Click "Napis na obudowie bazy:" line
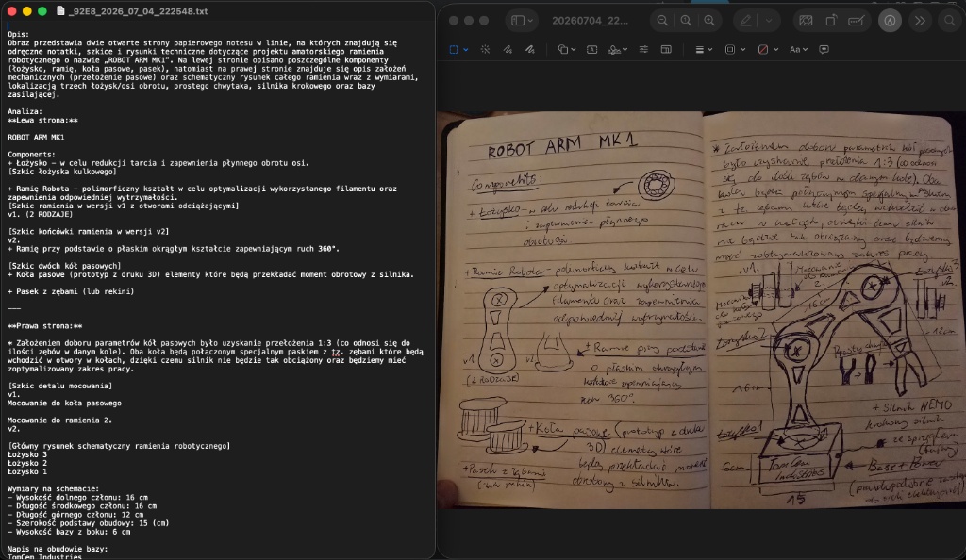Image resolution: width=966 pixels, height=560 pixels. [58, 549]
